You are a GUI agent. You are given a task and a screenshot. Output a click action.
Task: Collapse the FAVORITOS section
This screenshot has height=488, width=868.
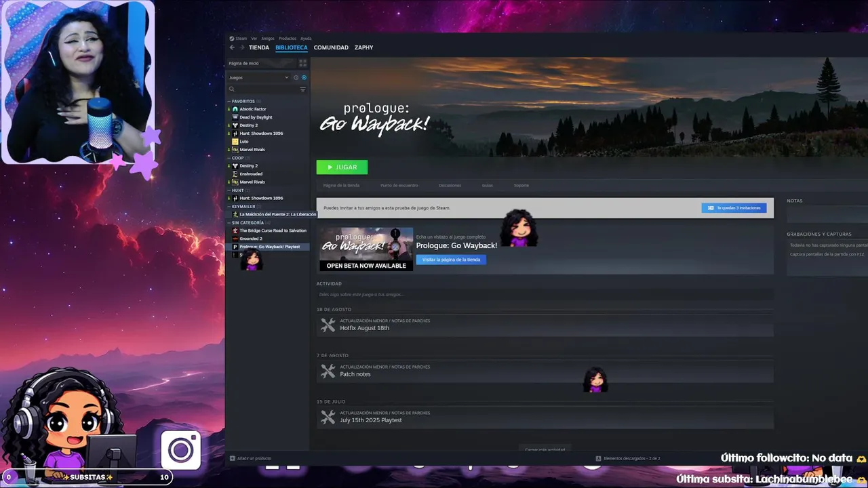229,101
